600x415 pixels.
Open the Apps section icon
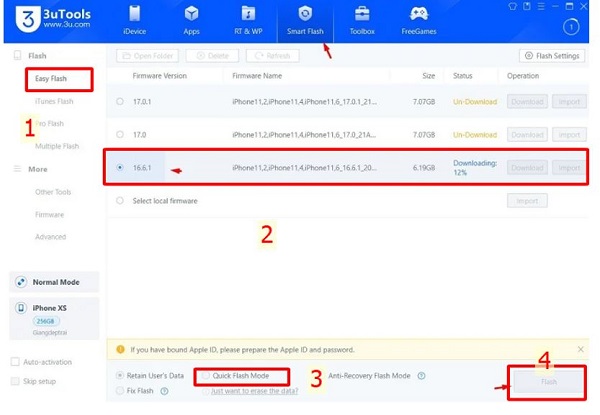191,20
